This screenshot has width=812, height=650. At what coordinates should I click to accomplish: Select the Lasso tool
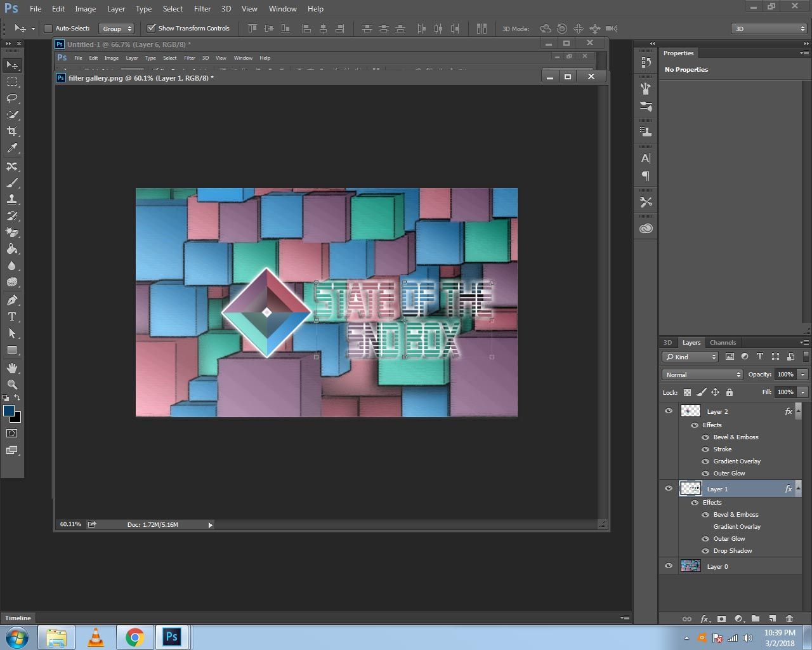12,98
